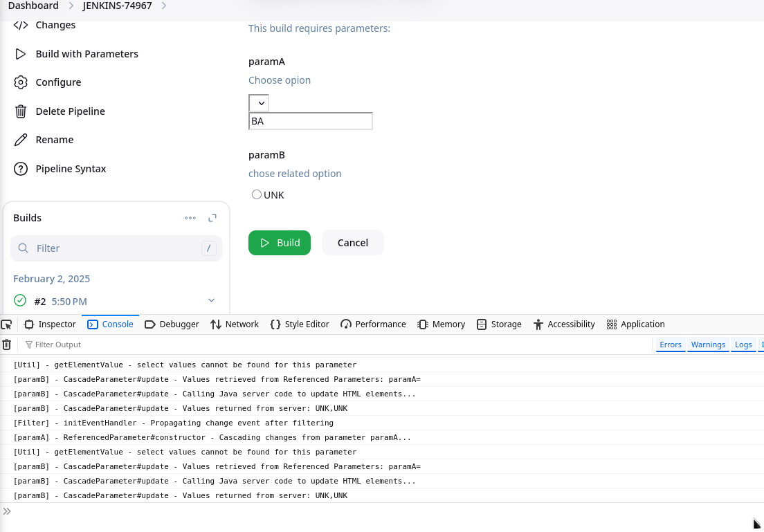The height and width of the screenshot is (532, 764).
Task: Open the paramA choice dropdown
Action: point(259,103)
